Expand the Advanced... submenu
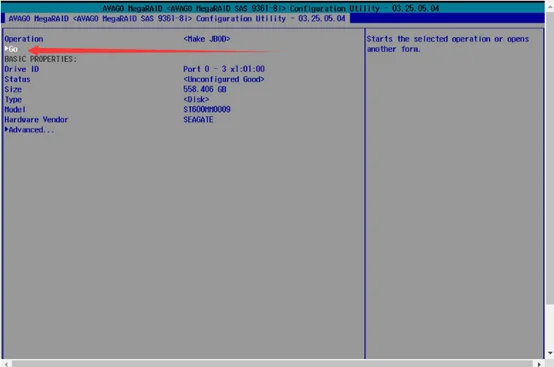Image resolution: width=554 pixels, height=367 pixels. click(30, 130)
